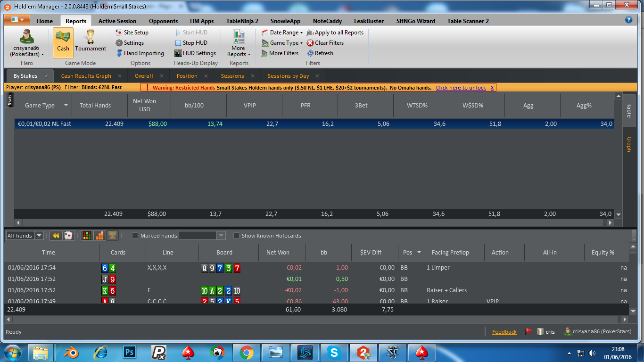Image resolution: width=644 pixels, height=362 pixels.
Task: Open Sessions by Day report tab
Action: pos(288,76)
